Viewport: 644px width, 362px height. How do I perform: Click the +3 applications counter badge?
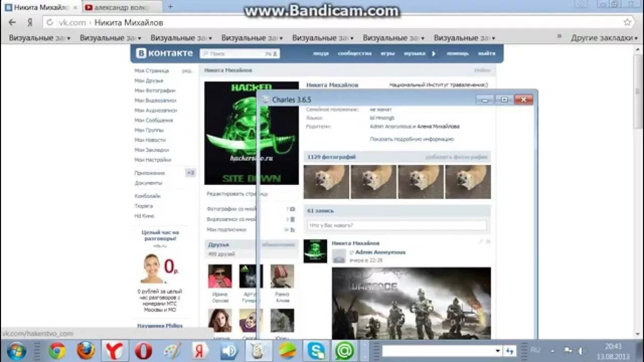pyautogui.click(x=190, y=173)
